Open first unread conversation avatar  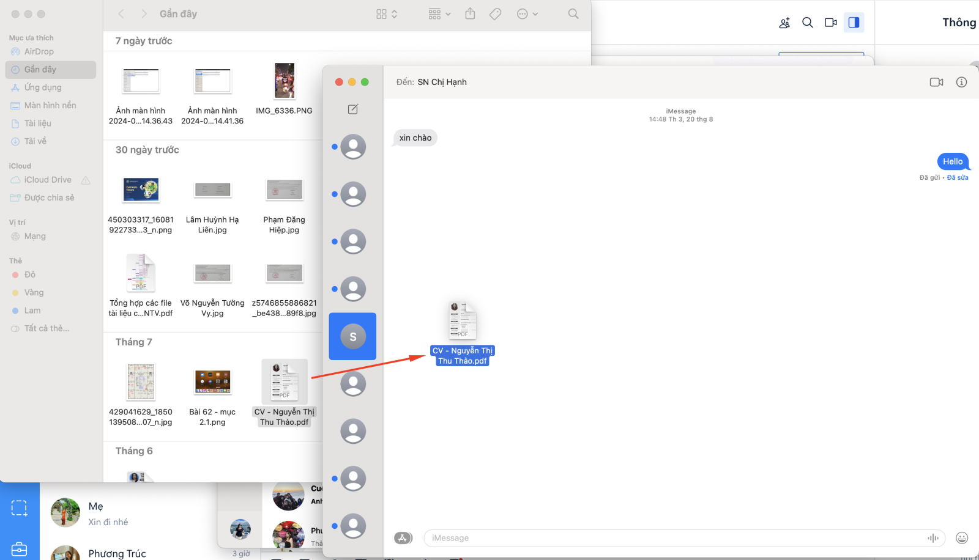353,147
